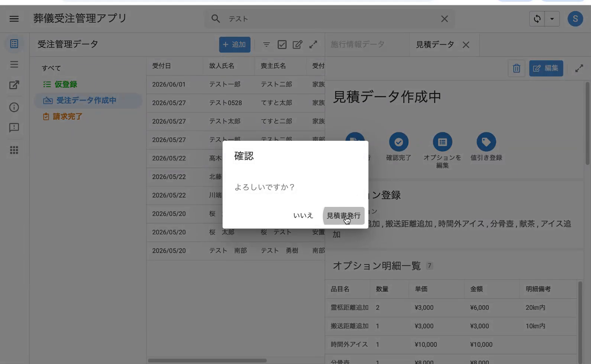Image resolution: width=591 pixels, height=364 pixels.
Task: Open the row dated 2026/06/01
Action: click(x=236, y=84)
